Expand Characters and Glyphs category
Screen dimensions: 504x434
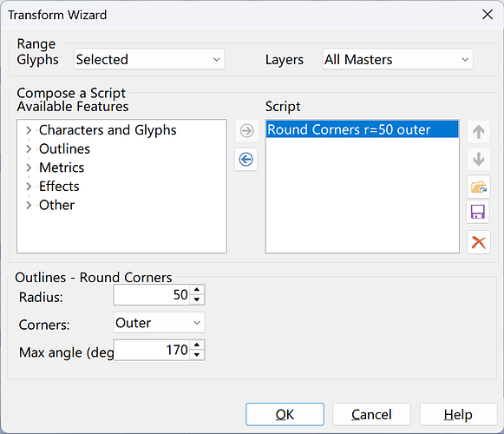click(x=29, y=130)
